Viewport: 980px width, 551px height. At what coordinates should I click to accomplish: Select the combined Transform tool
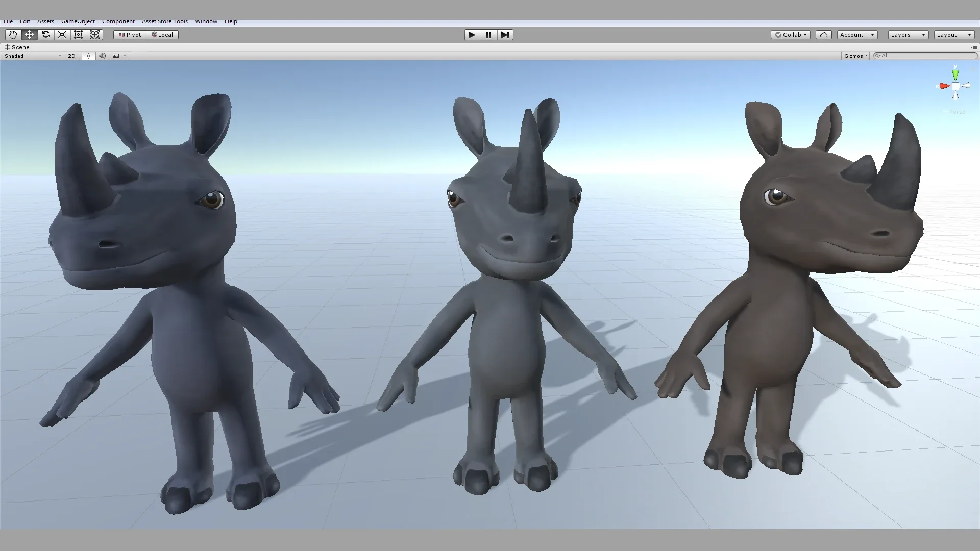94,35
